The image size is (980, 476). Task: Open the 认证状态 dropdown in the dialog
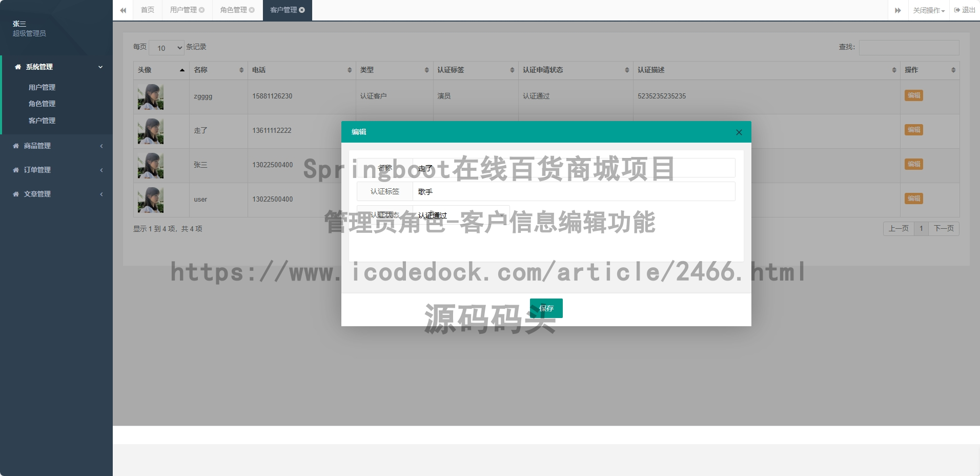[x=461, y=215]
